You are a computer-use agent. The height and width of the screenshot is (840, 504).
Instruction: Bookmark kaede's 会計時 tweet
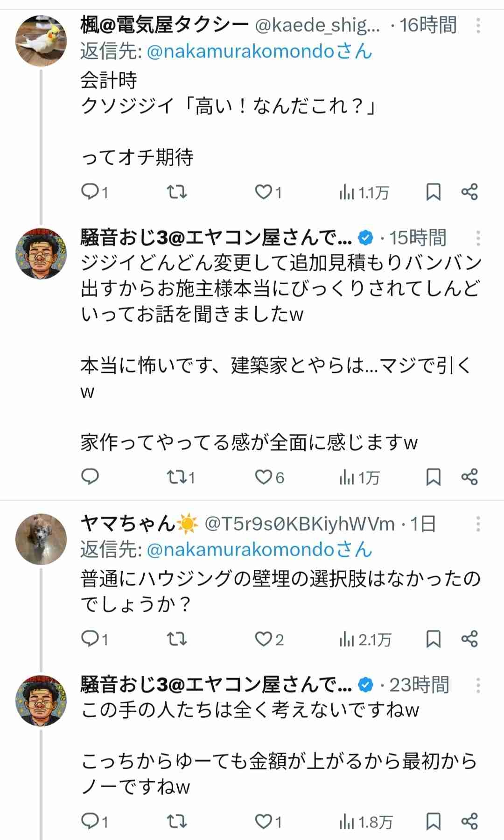434,192
